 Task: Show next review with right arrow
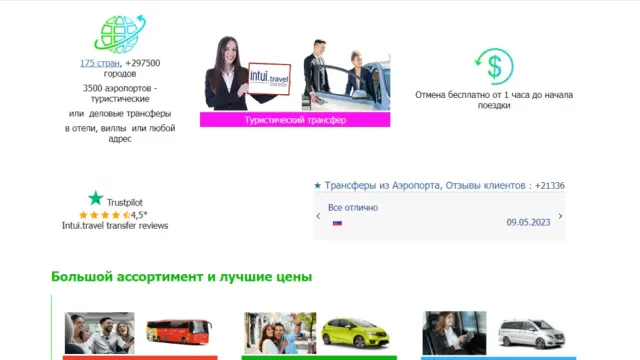tap(560, 216)
